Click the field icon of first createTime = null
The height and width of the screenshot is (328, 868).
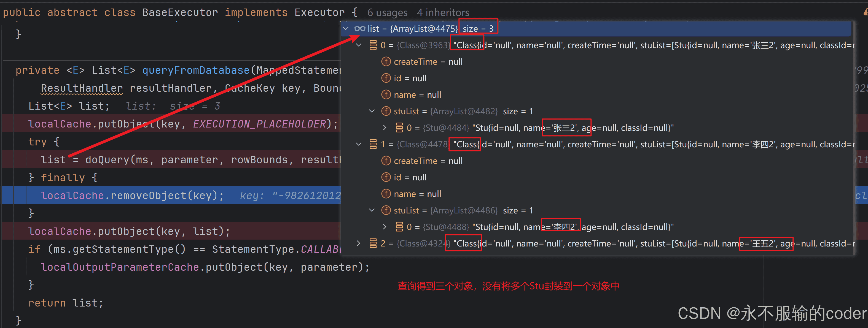coord(386,62)
